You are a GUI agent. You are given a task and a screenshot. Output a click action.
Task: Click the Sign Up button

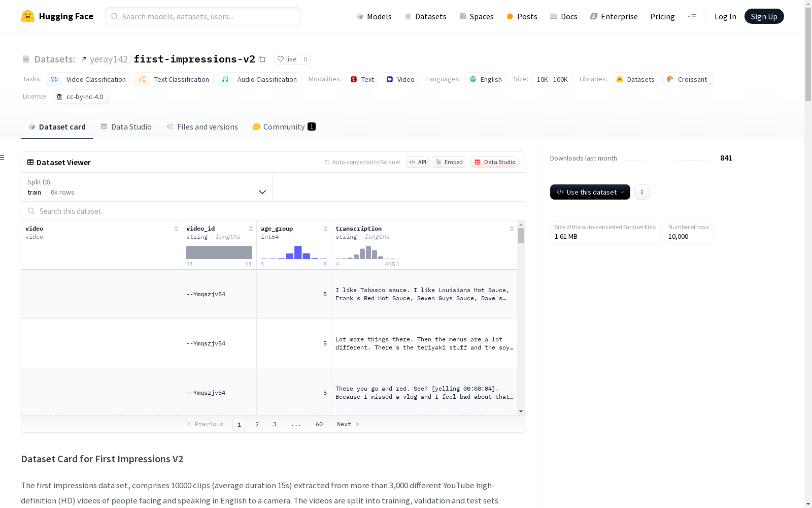(x=764, y=16)
